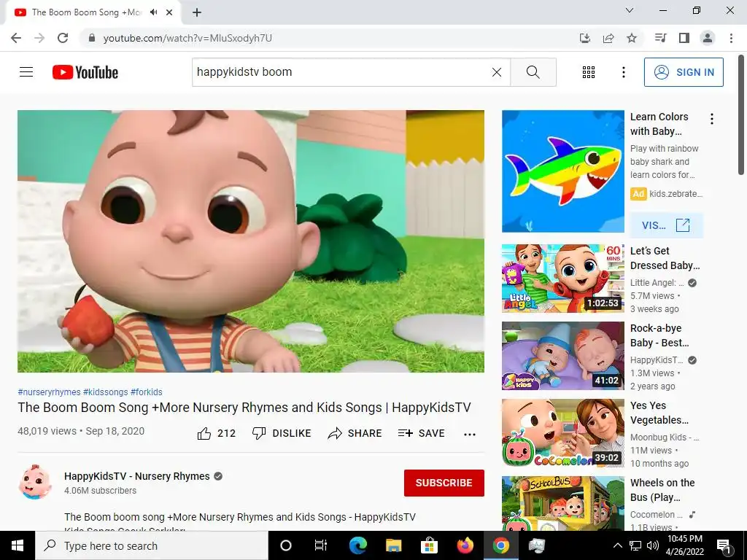The image size is (747, 560).
Task: Open more actions ellipsis under the video
Action: (x=470, y=434)
